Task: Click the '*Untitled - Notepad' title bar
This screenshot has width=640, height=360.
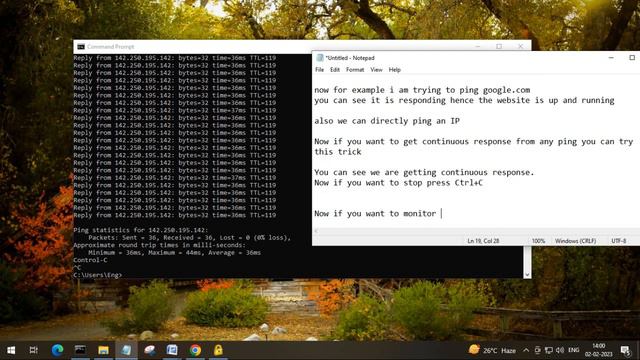Action: pyautogui.click(x=350, y=58)
